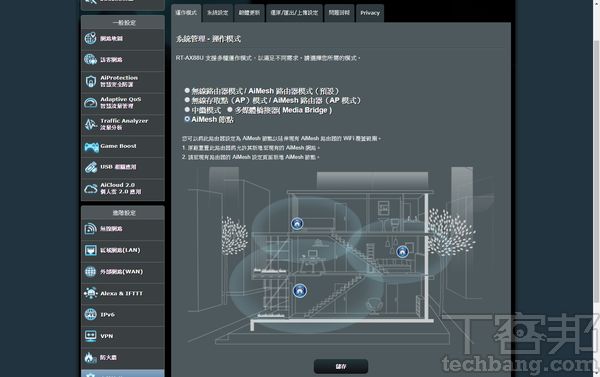Select Access Point (AP) mode radio button
The width and height of the screenshot is (600, 377).
(187, 100)
